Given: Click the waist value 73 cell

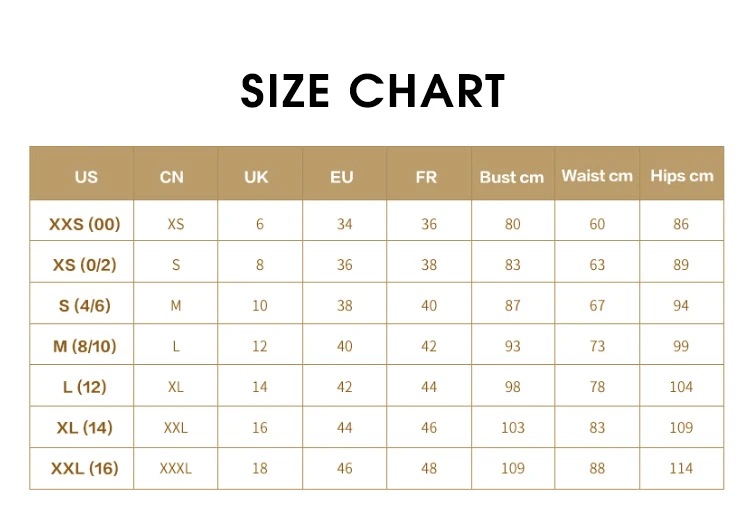Looking at the screenshot, I should (597, 346).
